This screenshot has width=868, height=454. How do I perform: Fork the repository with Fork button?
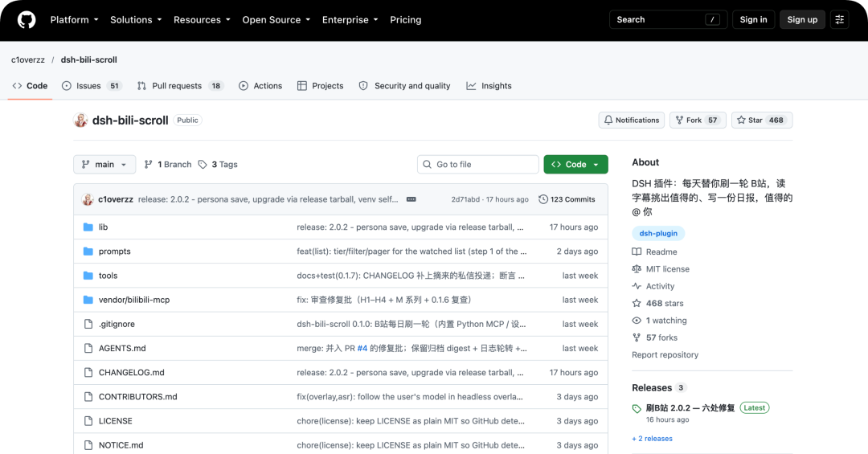[x=698, y=121]
